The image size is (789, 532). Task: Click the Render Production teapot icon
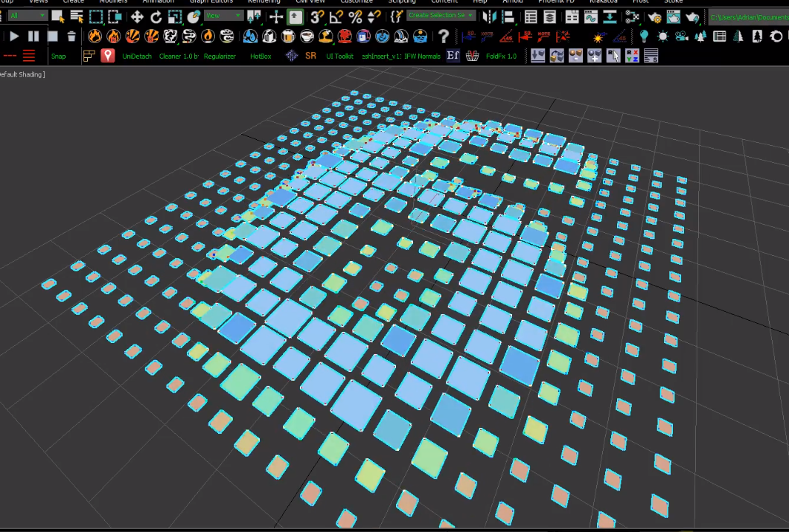[x=692, y=17]
